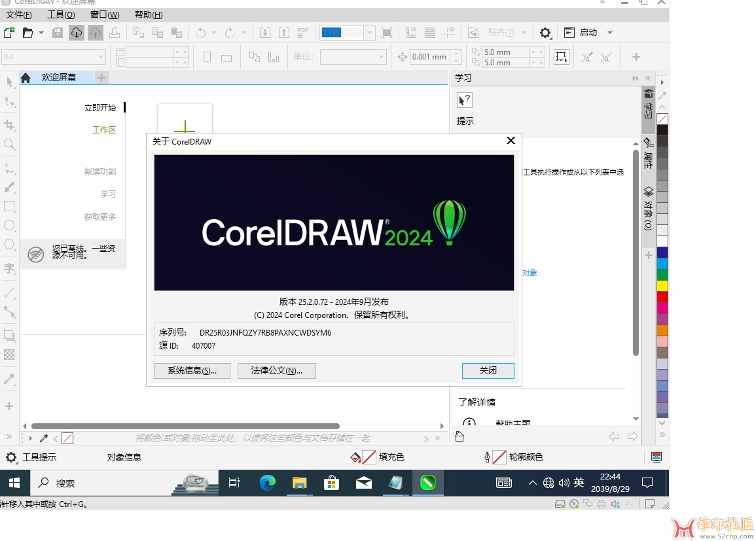Click the Publish to PDF icon
Screen dimensions: 756x541
303,32
